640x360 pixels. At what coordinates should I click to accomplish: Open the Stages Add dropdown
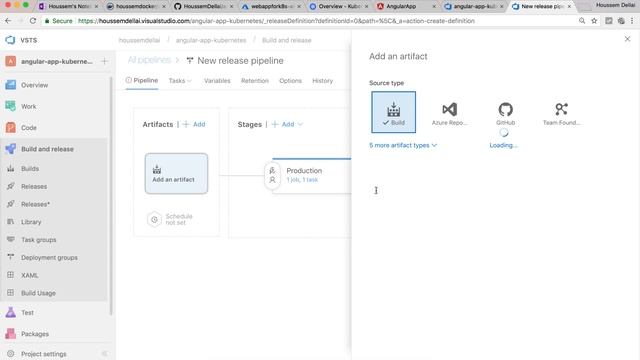point(287,124)
